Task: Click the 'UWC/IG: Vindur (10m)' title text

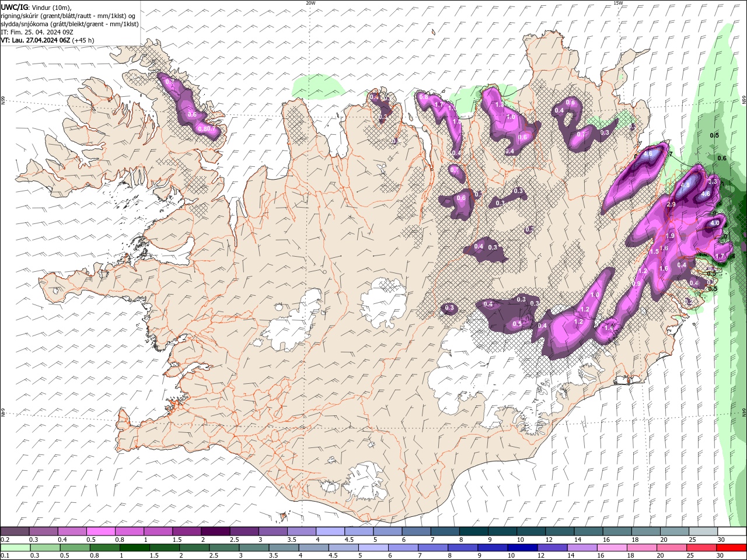Action: pos(36,7)
